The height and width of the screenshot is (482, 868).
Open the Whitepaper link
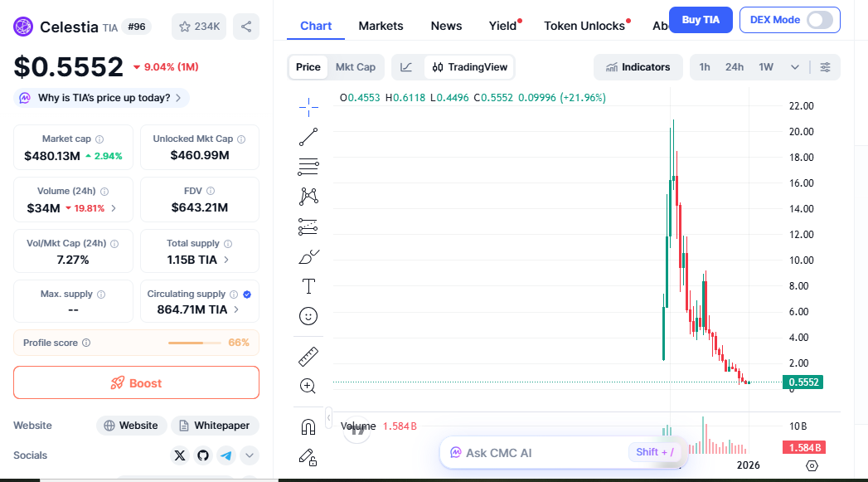214,426
